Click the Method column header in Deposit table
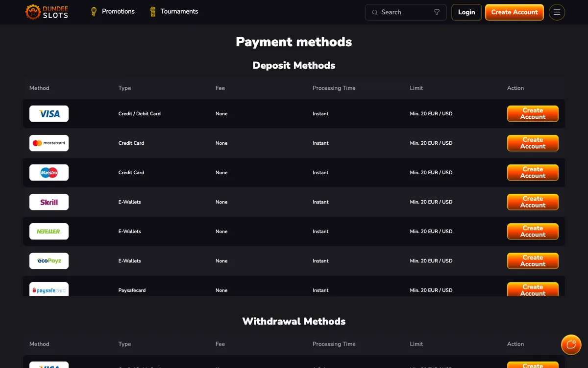The width and height of the screenshot is (588, 368). click(x=39, y=88)
